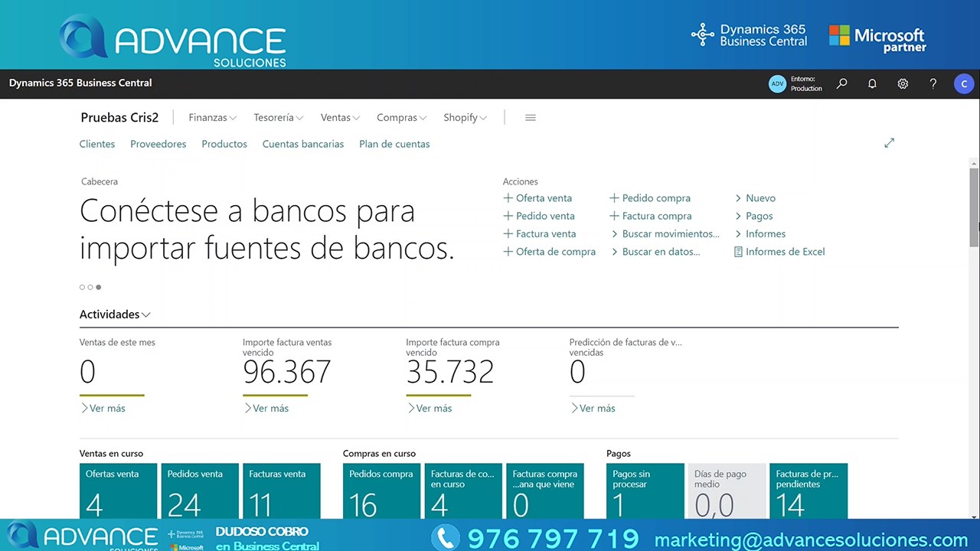Open the Pedidos compra tile showing 16
980x551 pixels.
point(381,491)
